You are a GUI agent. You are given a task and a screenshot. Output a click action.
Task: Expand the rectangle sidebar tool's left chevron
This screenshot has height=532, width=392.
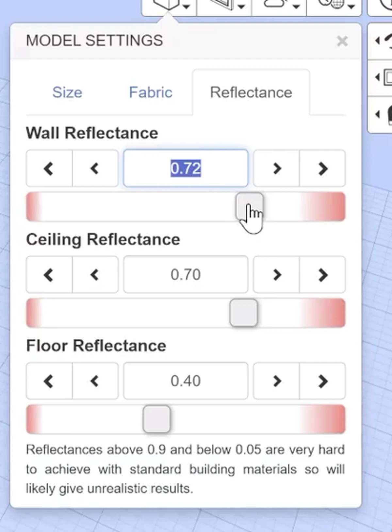click(377, 77)
